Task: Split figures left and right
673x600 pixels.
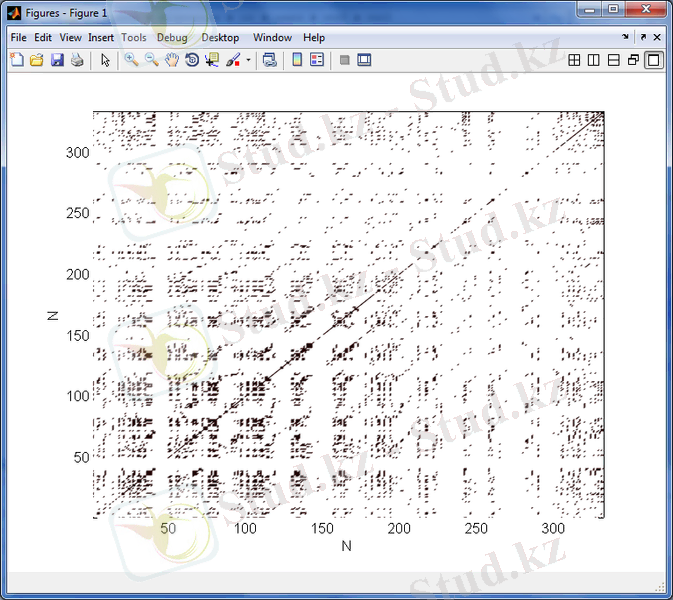Action: (x=594, y=60)
